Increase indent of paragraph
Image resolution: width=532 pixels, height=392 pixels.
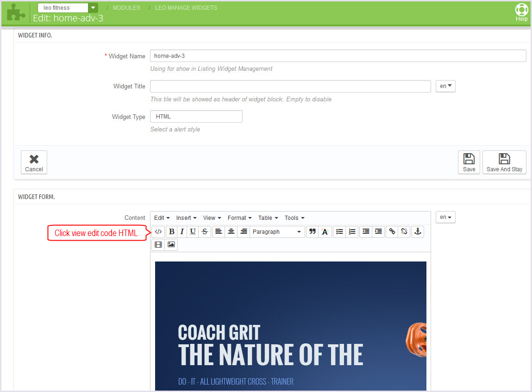click(x=378, y=231)
